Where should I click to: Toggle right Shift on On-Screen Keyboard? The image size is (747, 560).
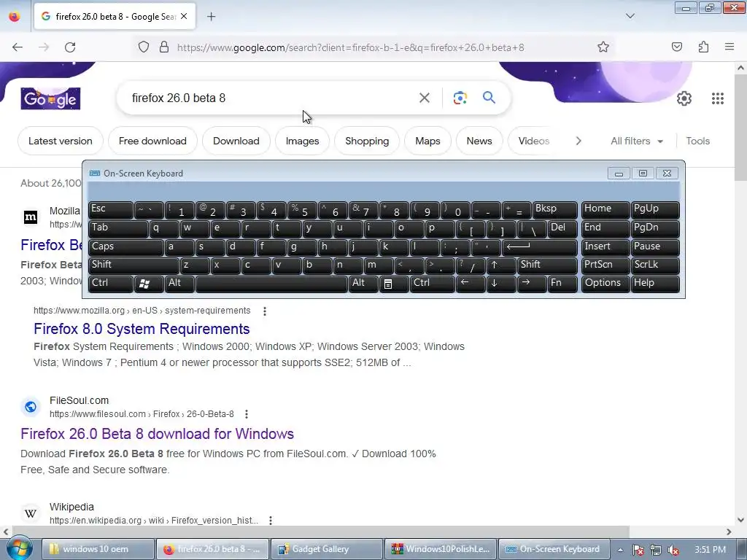[547, 265]
